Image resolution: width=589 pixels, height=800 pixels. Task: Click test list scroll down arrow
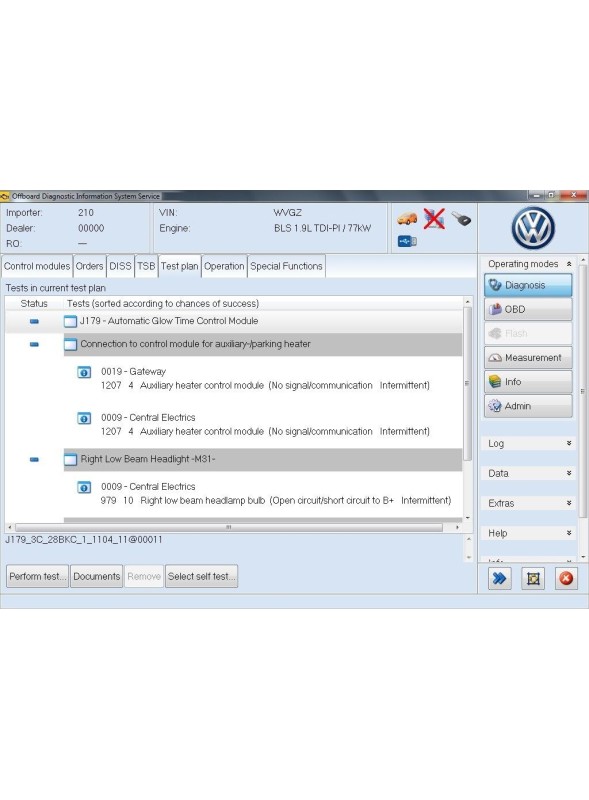click(x=468, y=518)
